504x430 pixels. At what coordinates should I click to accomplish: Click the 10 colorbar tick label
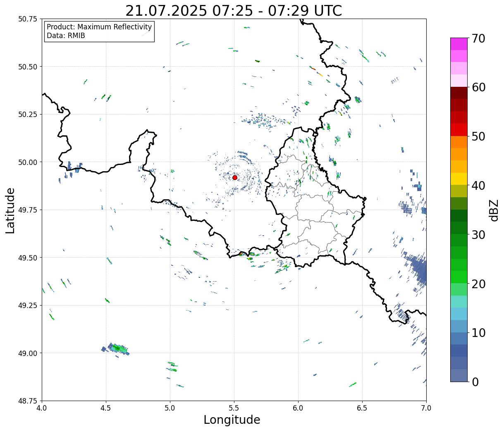tap(478, 333)
